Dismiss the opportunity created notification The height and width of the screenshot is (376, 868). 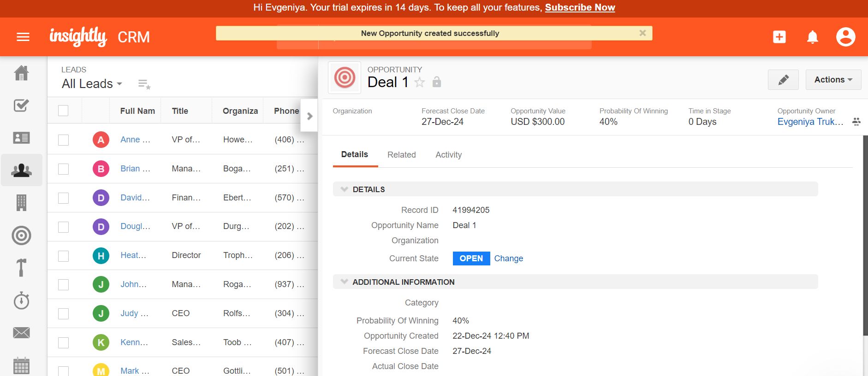(642, 33)
